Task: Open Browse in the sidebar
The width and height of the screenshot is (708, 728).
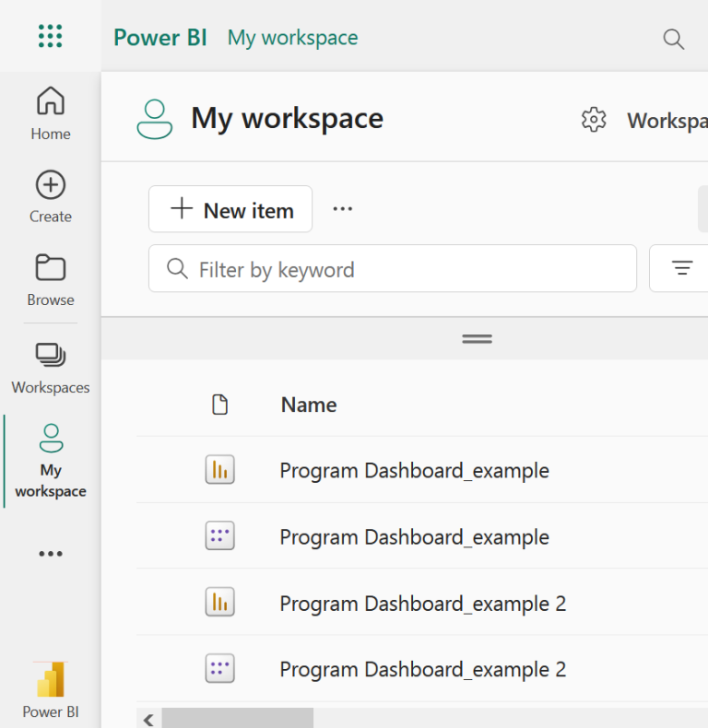Action: [x=51, y=280]
